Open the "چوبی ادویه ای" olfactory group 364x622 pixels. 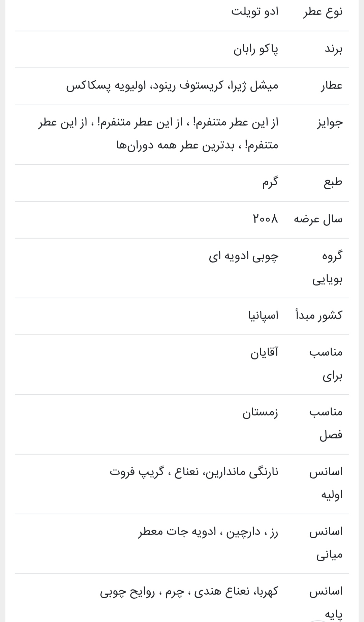pyautogui.click(x=244, y=256)
